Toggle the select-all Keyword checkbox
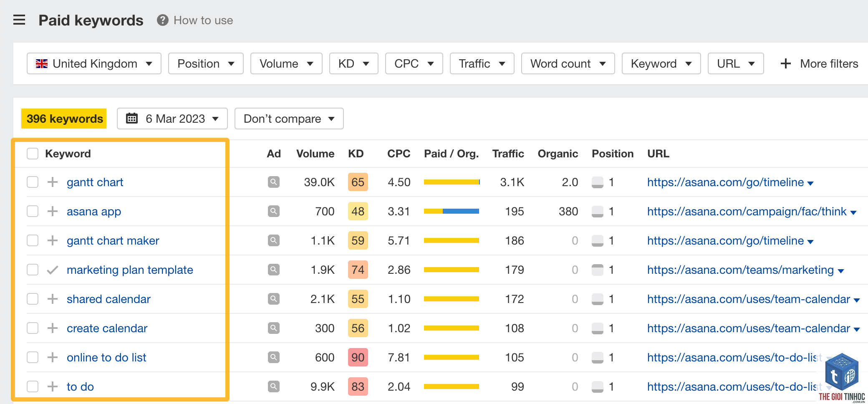Viewport: 868px width, 404px height. tap(33, 154)
